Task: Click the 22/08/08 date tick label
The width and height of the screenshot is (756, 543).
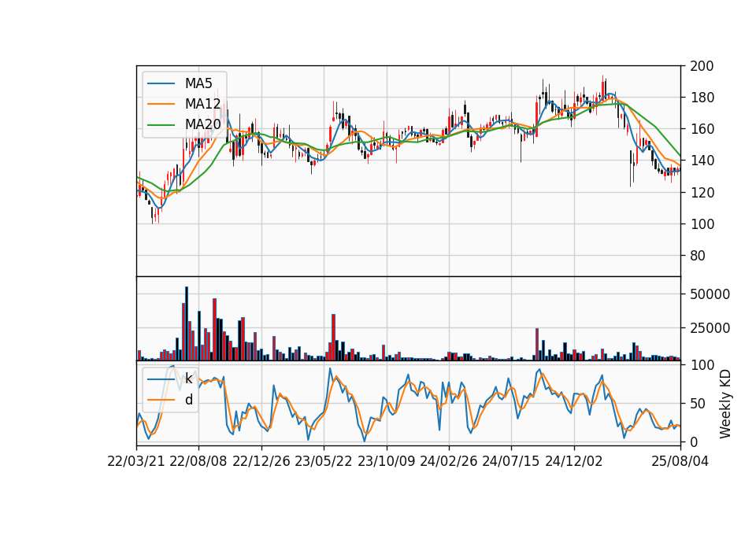Action: click(x=198, y=461)
